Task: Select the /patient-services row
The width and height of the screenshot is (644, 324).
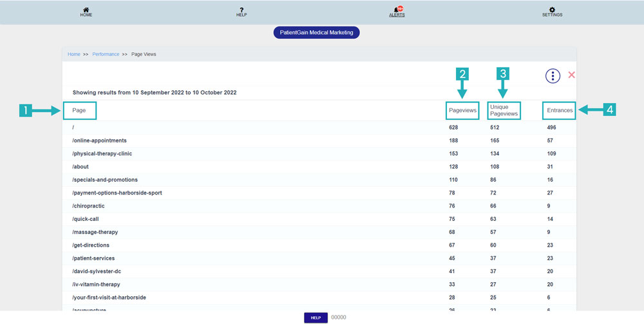Action: [x=319, y=258]
